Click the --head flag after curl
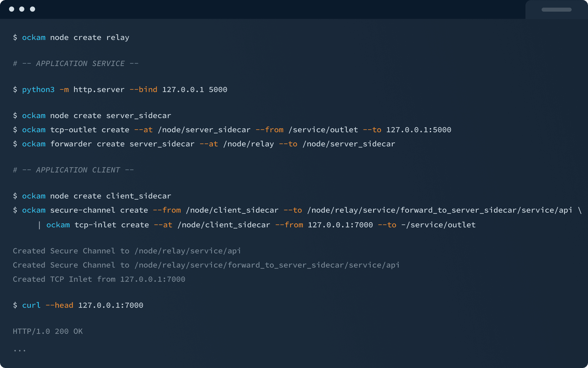This screenshot has height=368, width=588. [x=59, y=305]
